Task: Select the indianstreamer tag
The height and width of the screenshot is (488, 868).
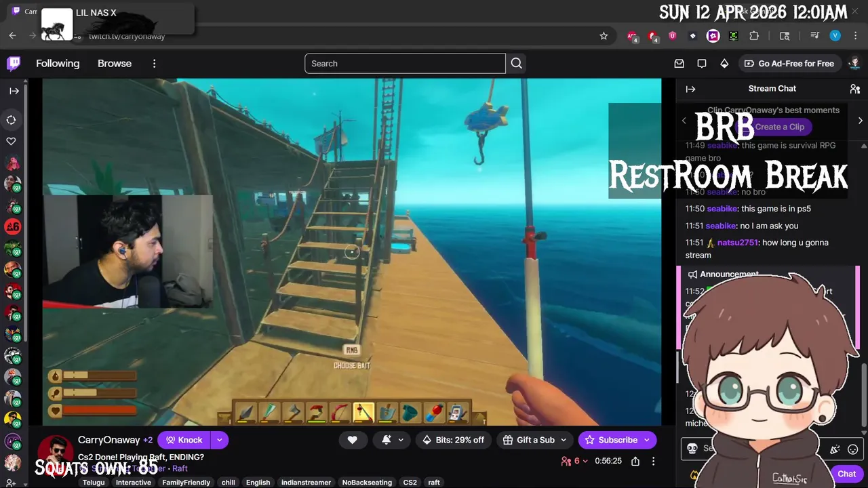Action: pyautogui.click(x=305, y=483)
